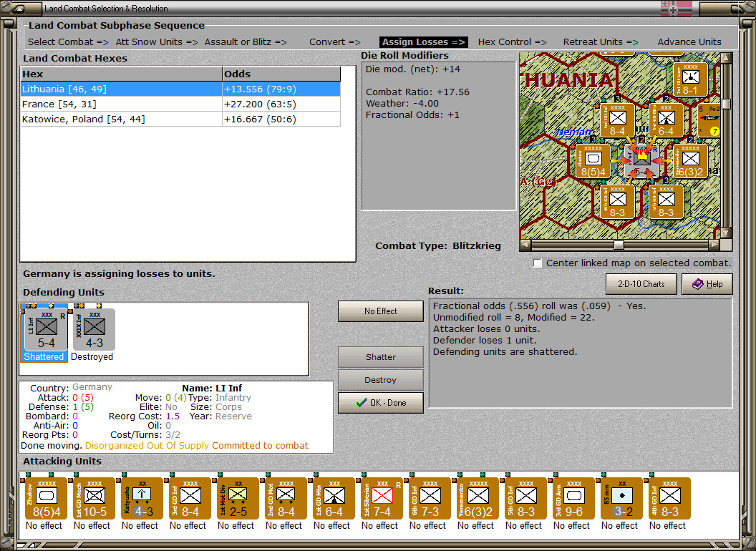
Task: Click the Destroy button
Action: click(381, 380)
